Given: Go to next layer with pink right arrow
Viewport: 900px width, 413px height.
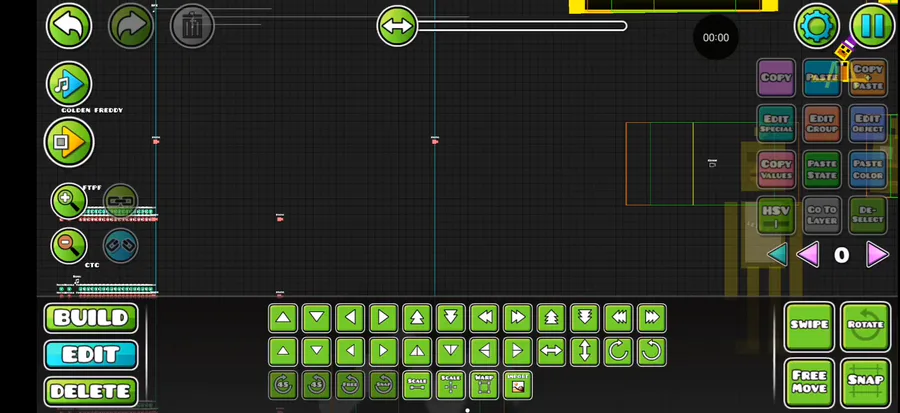Looking at the screenshot, I should coord(878,255).
